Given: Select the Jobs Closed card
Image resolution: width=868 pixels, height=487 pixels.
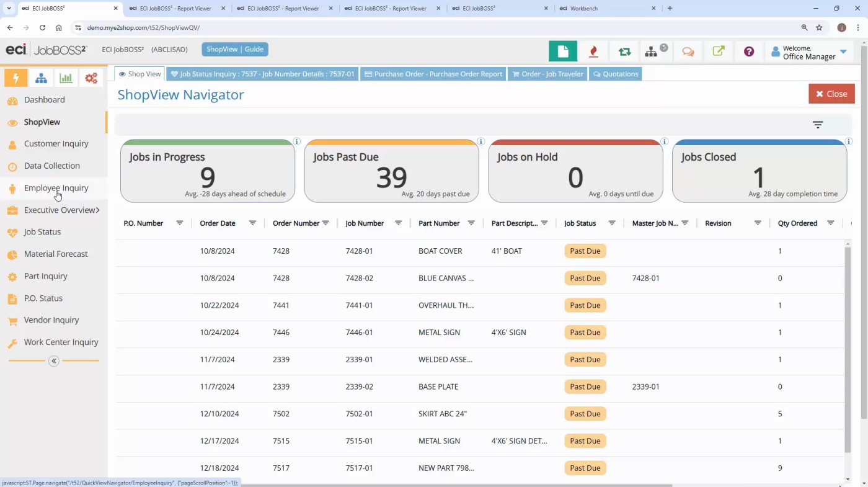Looking at the screenshot, I should (x=759, y=171).
